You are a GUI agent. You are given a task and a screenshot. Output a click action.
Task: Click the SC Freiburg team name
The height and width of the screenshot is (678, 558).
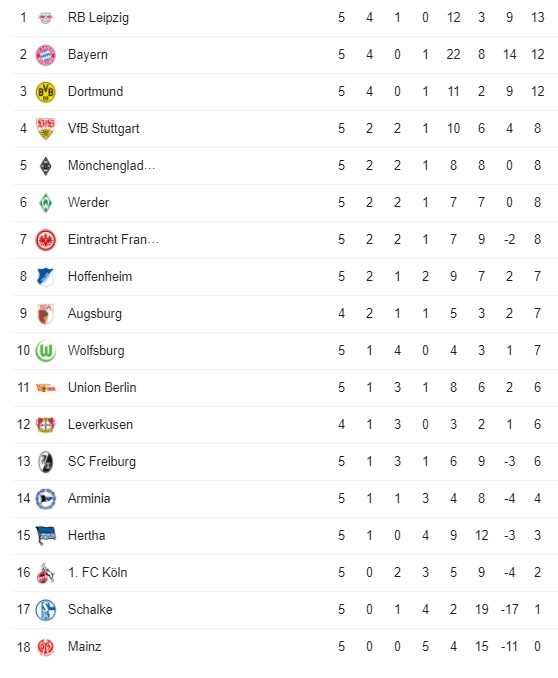(x=102, y=462)
